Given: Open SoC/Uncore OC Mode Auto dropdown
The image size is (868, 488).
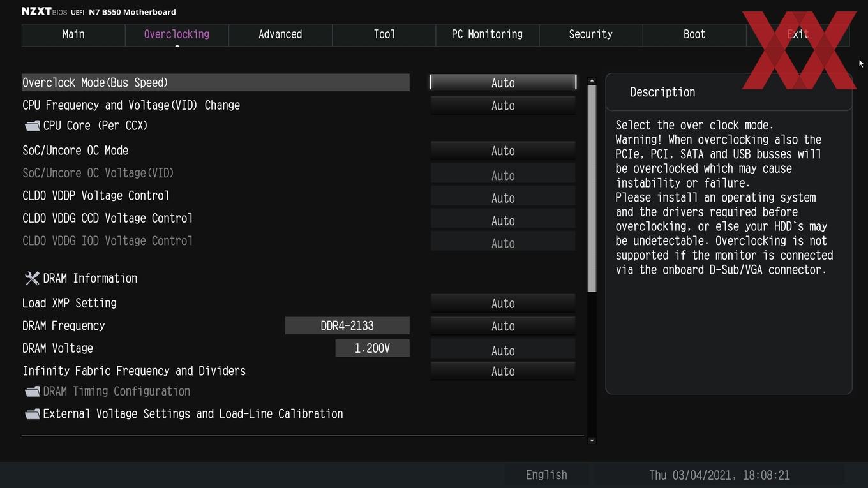Looking at the screenshot, I should [x=503, y=151].
